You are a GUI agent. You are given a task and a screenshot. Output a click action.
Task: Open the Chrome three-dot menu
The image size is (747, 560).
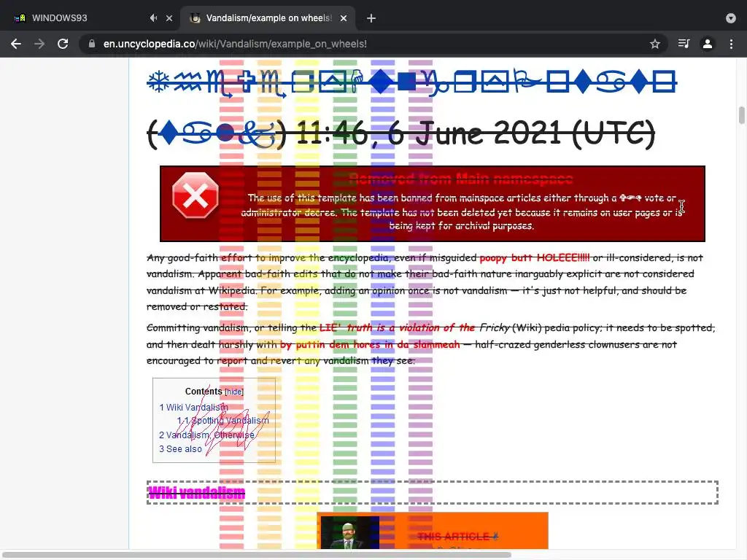[x=731, y=44]
